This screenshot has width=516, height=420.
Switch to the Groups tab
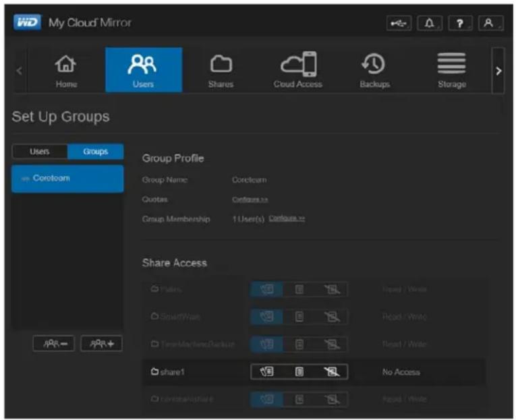pos(95,151)
